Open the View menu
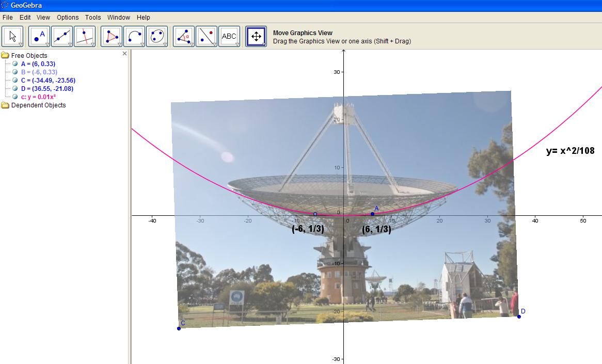Image resolution: width=602 pixels, height=364 pixels. pyautogui.click(x=43, y=17)
